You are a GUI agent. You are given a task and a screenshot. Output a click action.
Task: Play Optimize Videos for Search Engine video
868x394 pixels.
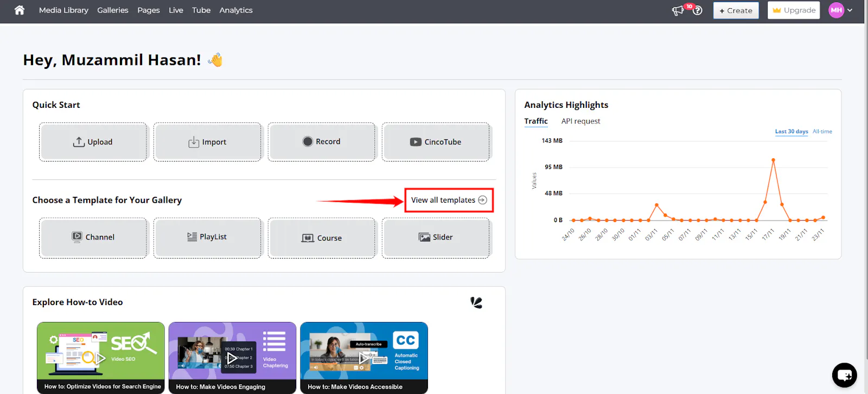[101, 358]
